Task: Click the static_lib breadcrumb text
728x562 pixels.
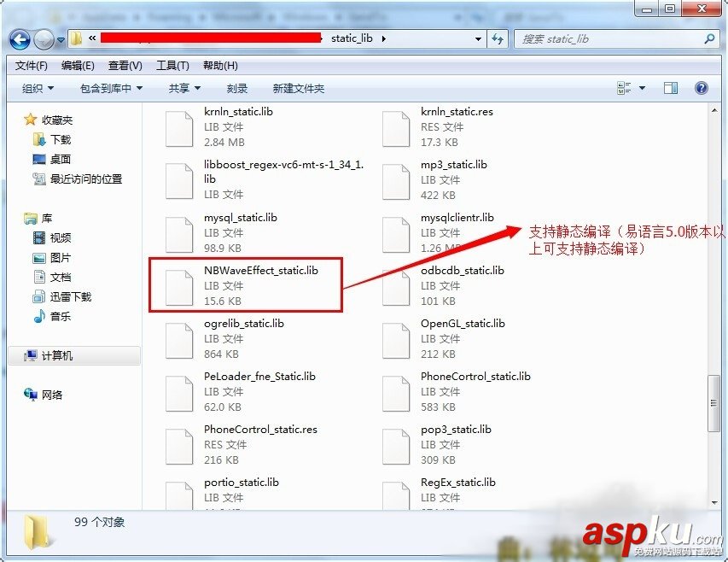Action: tap(352, 38)
